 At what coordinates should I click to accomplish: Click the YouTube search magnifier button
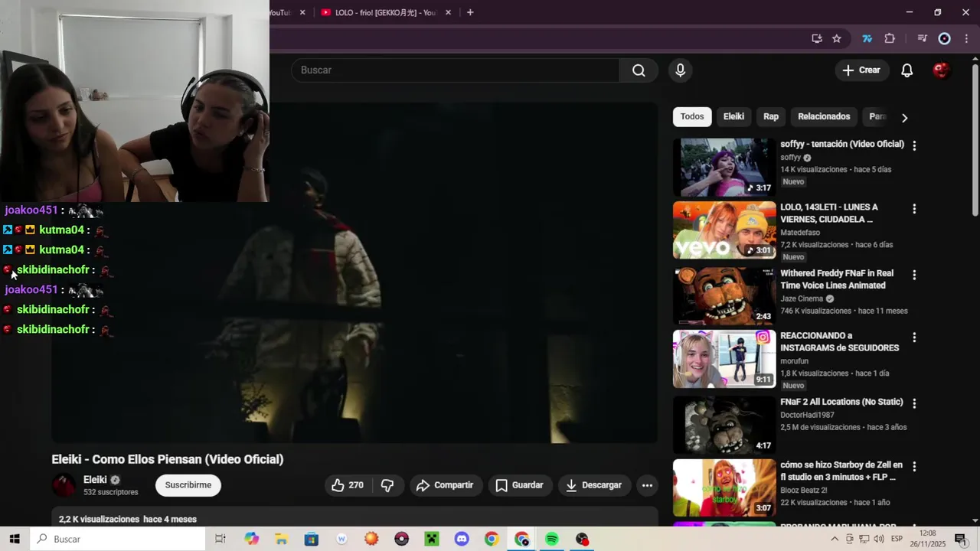pos(639,70)
